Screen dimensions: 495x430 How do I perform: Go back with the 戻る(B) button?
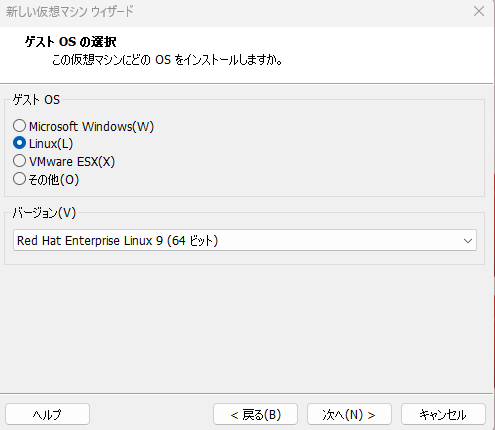coord(255,414)
